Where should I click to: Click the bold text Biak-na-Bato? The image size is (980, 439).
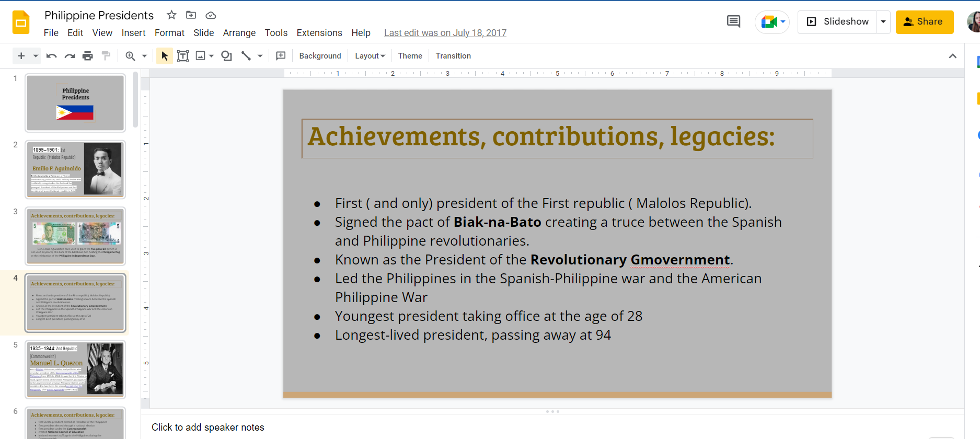point(497,222)
